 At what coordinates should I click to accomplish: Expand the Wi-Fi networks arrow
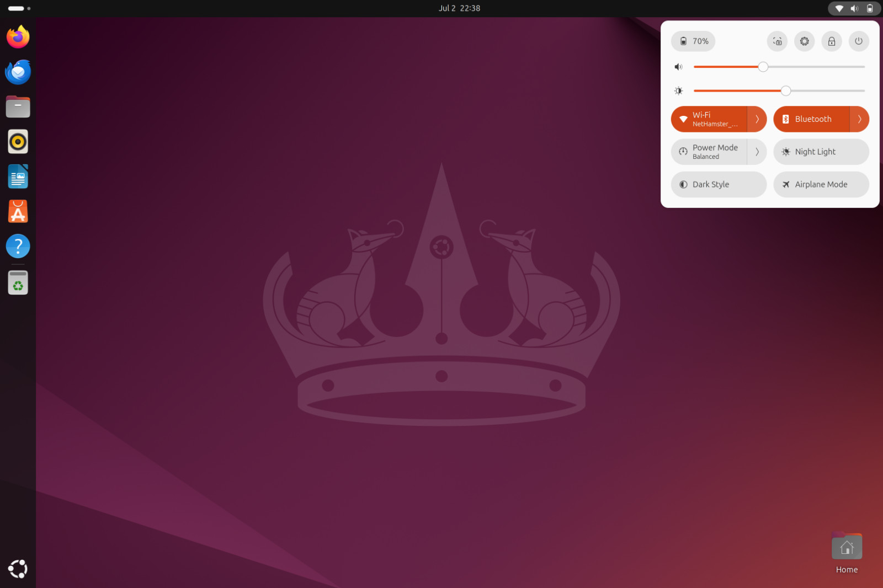click(757, 119)
